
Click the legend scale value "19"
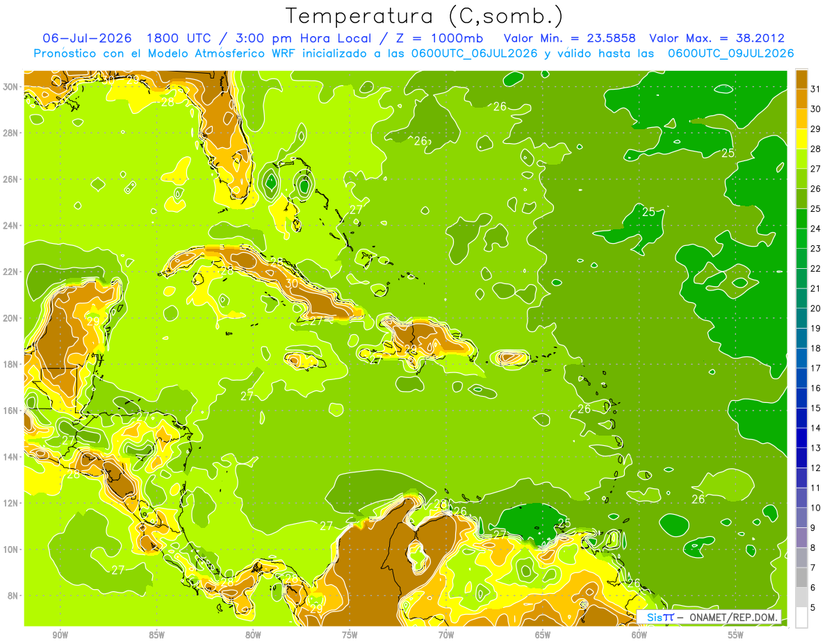817,329
